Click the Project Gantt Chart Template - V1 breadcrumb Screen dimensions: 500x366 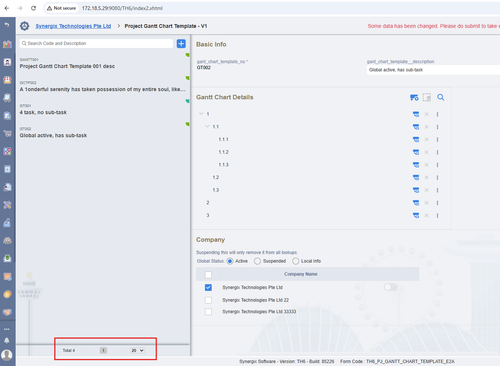click(x=166, y=26)
